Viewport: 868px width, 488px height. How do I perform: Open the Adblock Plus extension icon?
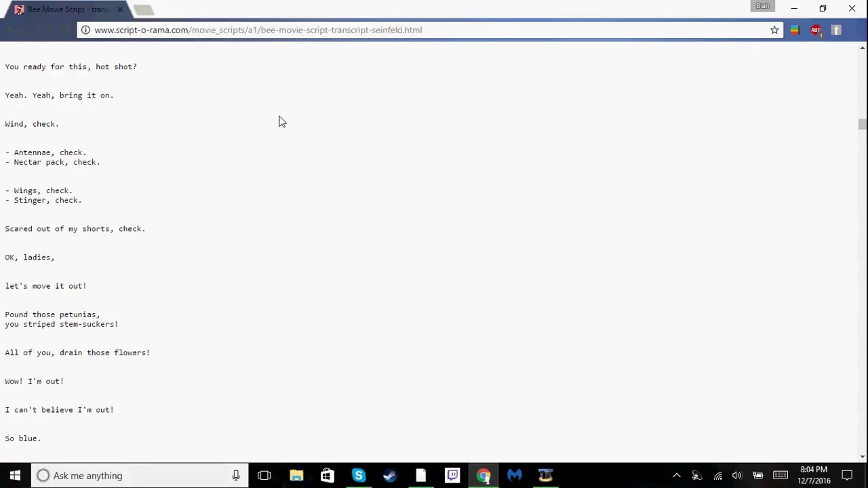click(816, 30)
